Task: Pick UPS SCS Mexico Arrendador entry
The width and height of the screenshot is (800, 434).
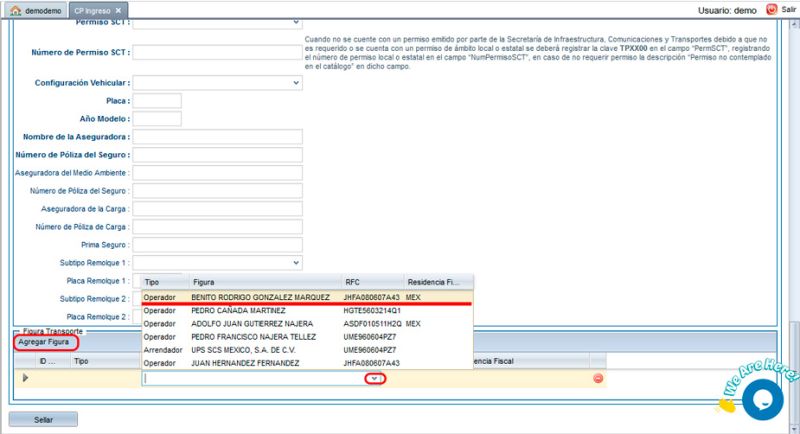Action: [245, 350]
